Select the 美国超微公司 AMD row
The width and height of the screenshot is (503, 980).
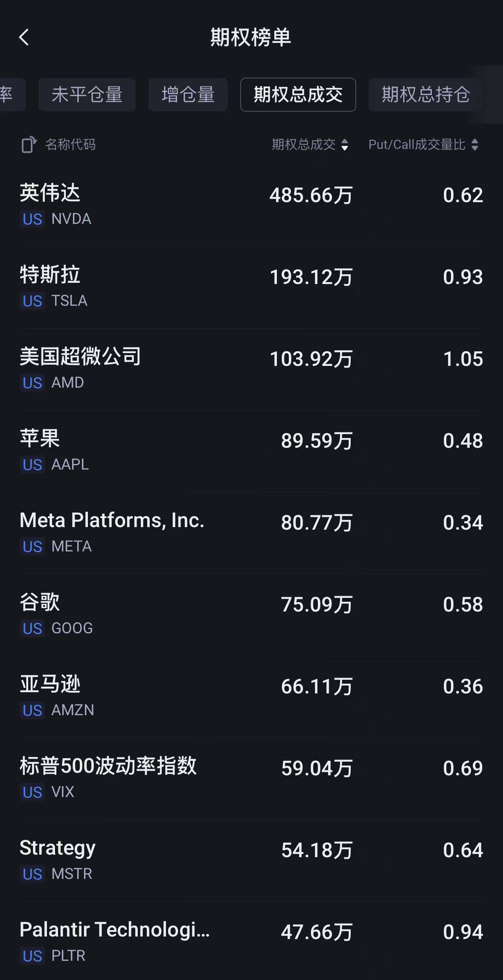coord(251,369)
